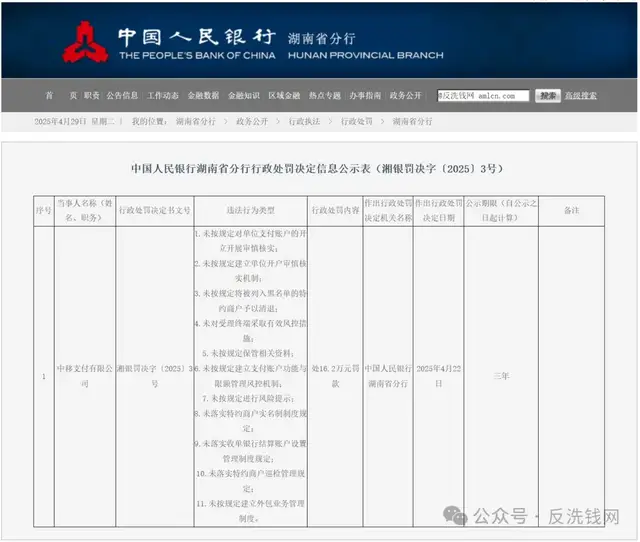Image resolution: width=640 pixels, height=542 pixels.
Task: Click the date text 2025年4月29日 星期二
Action: (x=75, y=121)
